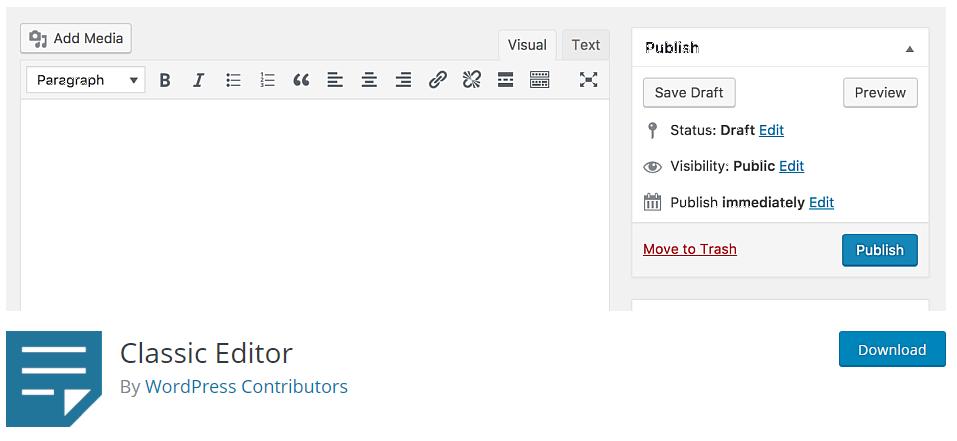
Task: Click the status pin icon
Action: pos(652,130)
